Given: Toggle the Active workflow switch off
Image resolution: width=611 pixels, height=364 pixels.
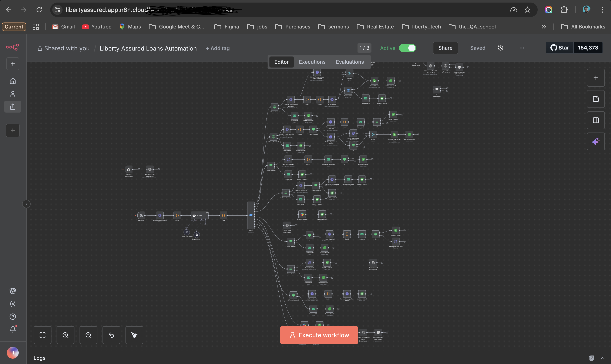Looking at the screenshot, I should [x=407, y=48].
